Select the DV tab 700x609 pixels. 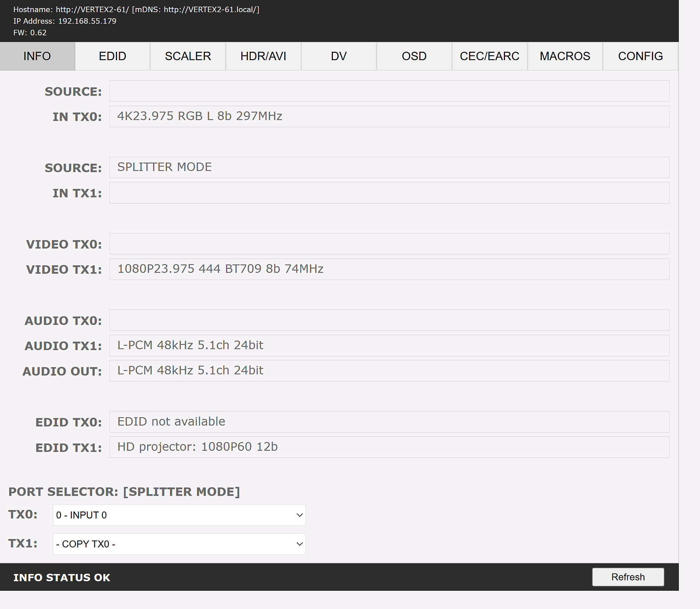[339, 56]
